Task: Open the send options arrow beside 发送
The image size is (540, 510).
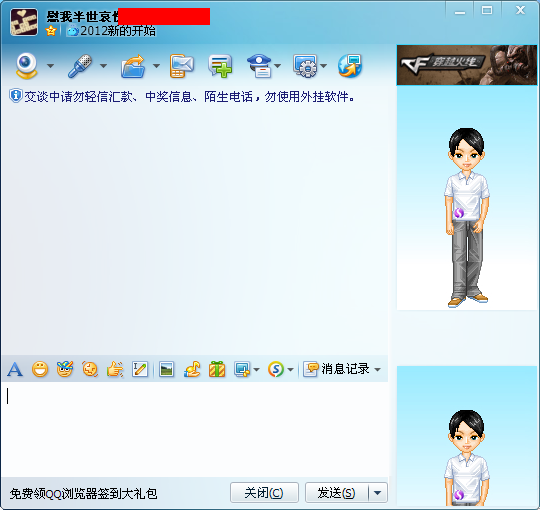Action: click(x=377, y=493)
